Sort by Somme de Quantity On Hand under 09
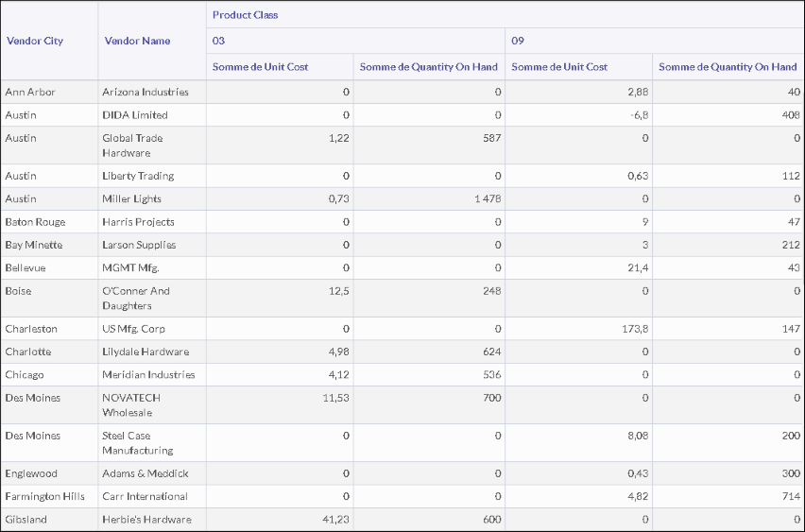Image resolution: width=805 pixels, height=532 pixels. 727,67
